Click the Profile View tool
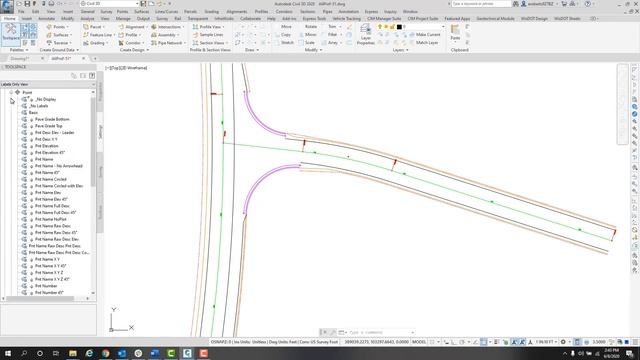Viewport: 640px width, 360px height. 208,27
